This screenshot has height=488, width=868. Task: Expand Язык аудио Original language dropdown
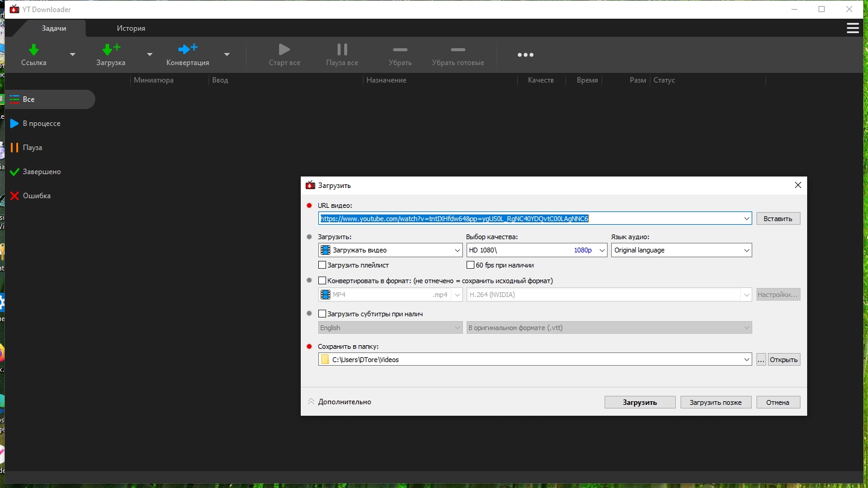coord(681,250)
